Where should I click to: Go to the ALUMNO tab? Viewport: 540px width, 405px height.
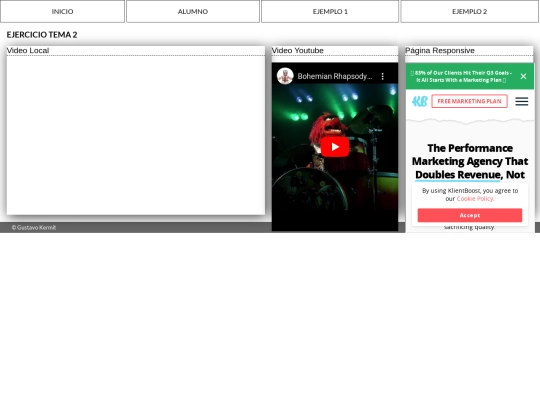193,11
